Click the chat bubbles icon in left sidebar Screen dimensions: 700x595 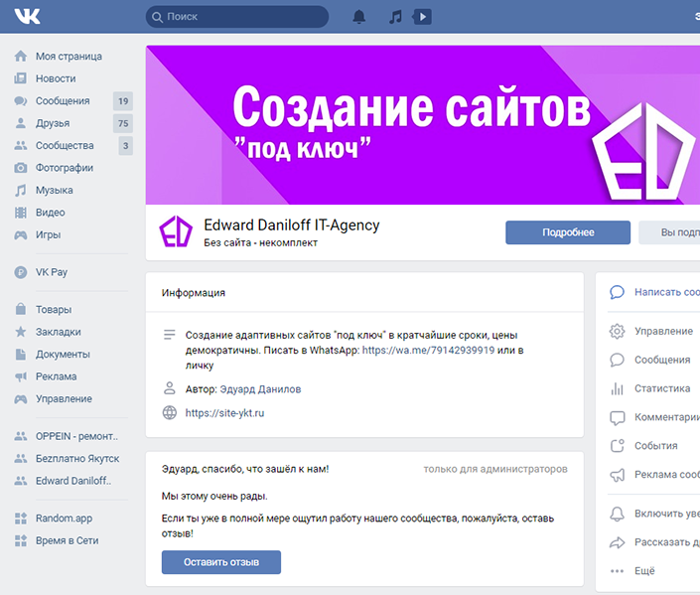point(21,101)
